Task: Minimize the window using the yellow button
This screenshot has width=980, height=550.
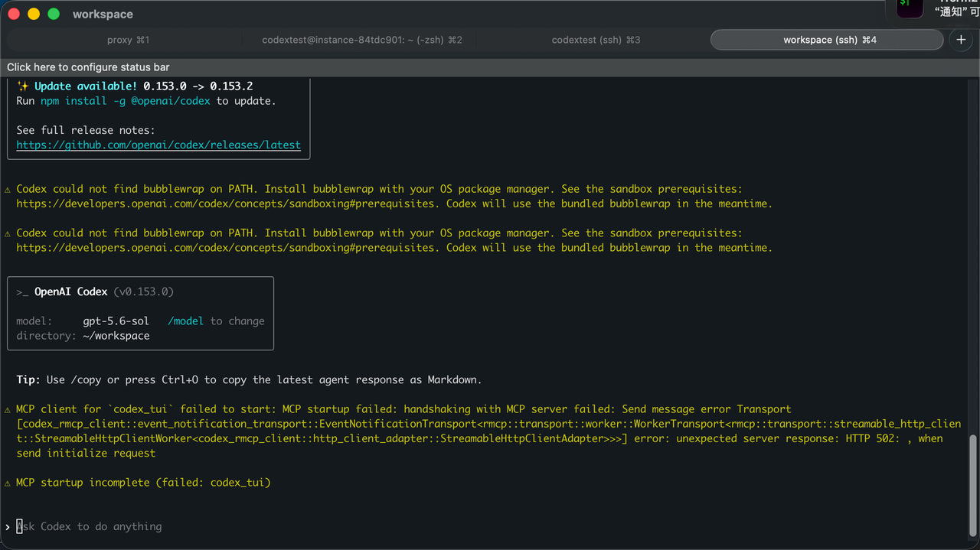Action: click(x=34, y=14)
